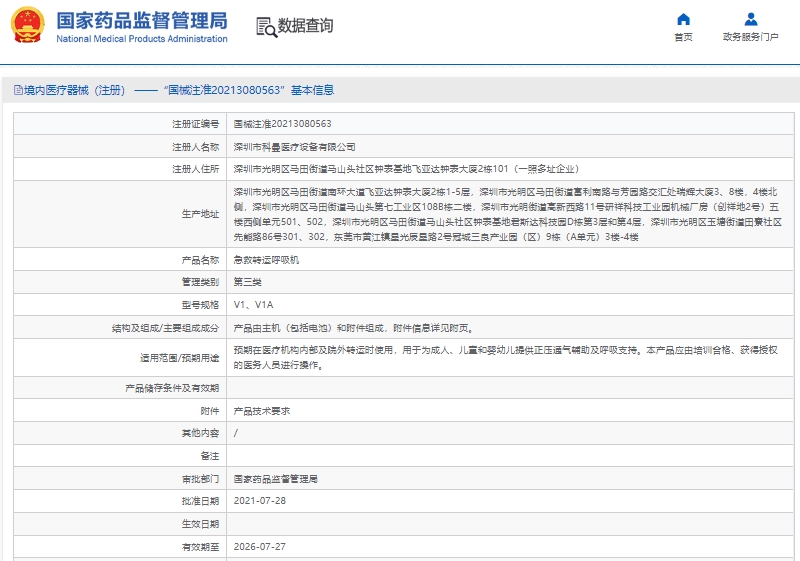Click the 首页 label
800x561 pixels.
tap(683, 37)
